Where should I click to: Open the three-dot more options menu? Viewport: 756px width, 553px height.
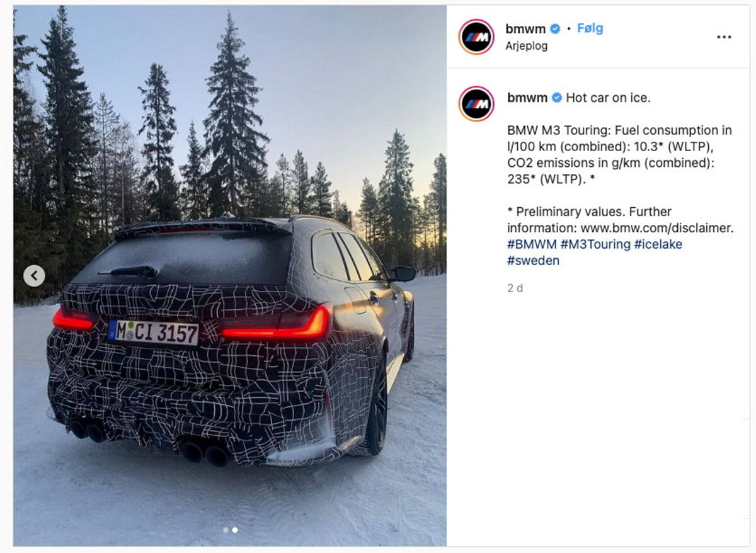click(724, 37)
